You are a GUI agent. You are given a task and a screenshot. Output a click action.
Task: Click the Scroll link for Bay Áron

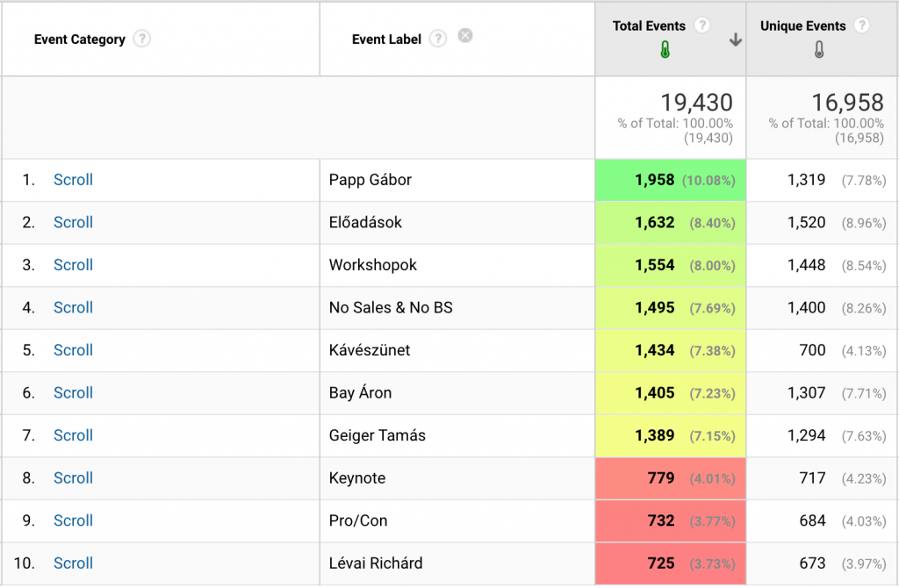[x=73, y=393]
